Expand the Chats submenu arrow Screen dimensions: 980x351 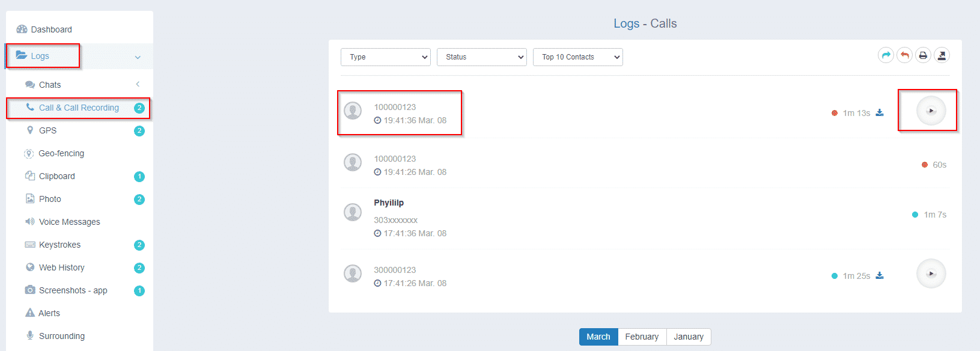tap(138, 84)
